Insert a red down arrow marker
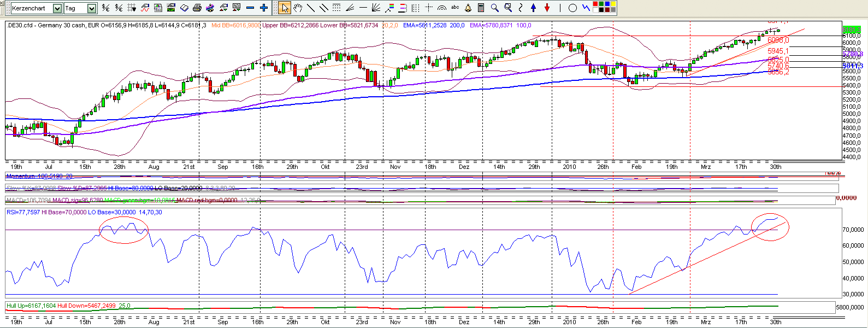Screen dimensions: 868x328 [x=547, y=8]
